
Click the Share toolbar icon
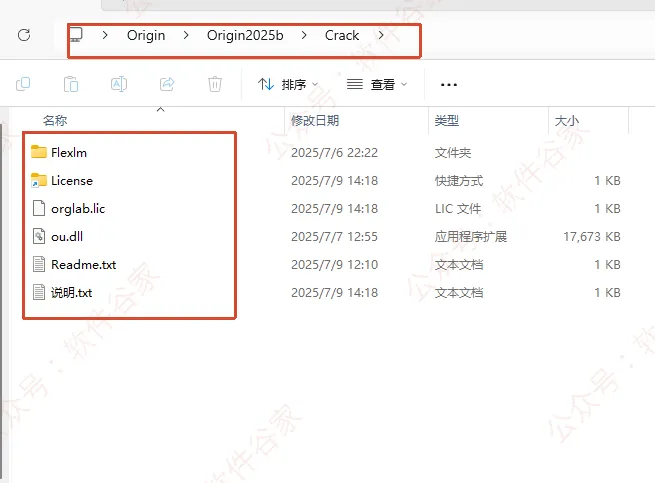click(167, 84)
